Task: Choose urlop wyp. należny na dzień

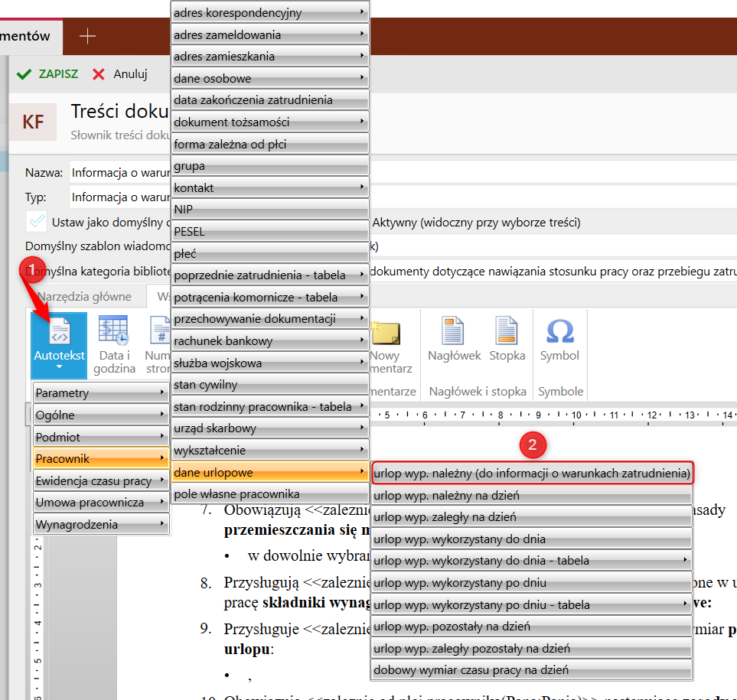Action: click(x=532, y=495)
